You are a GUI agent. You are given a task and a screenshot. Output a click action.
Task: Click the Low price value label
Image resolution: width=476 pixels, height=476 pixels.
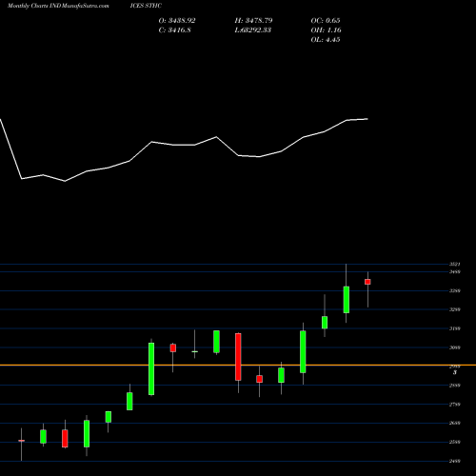point(253,30)
